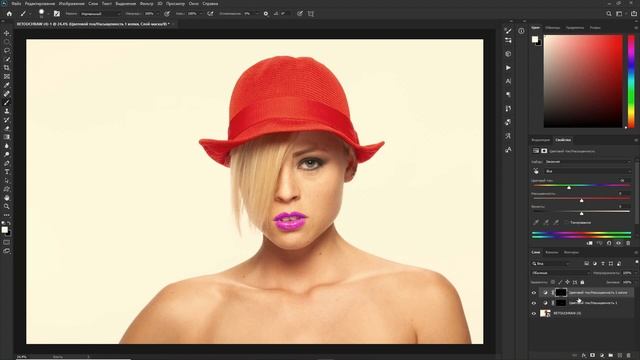This screenshot has width=640, height=360.
Task: Open the Filter menu
Action: point(147,4)
